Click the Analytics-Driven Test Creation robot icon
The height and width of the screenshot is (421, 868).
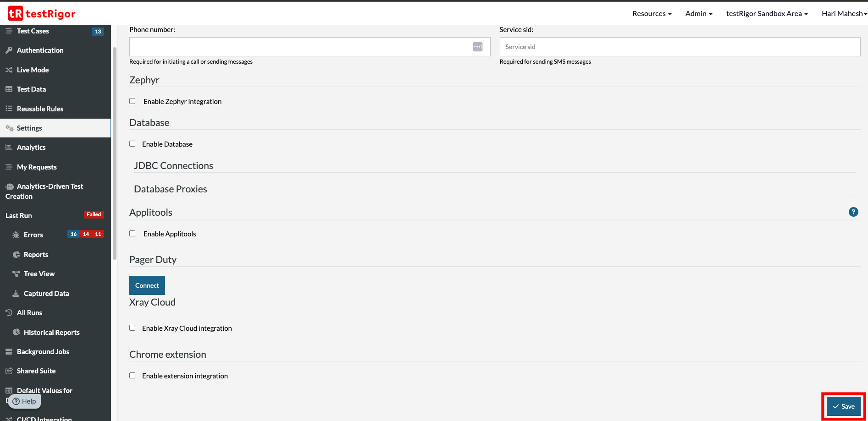(10, 186)
